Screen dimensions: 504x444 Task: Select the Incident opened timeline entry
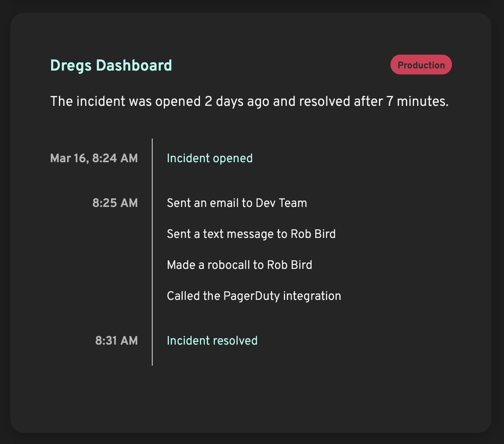(209, 158)
